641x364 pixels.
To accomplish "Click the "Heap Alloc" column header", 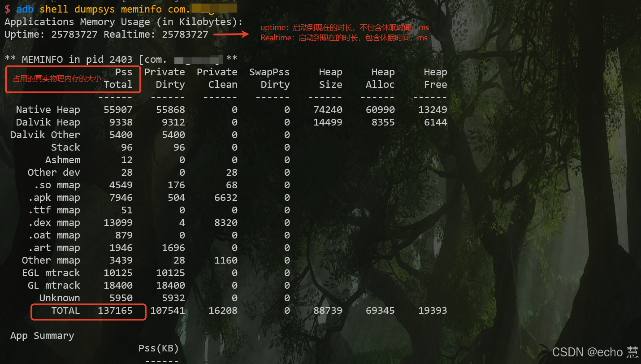I will [380, 78].
